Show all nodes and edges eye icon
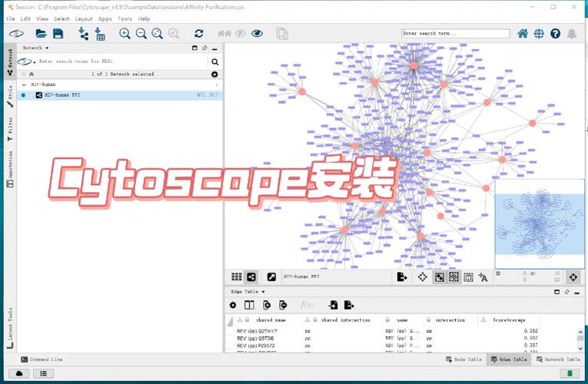The width and height of the screenshot is (588, 384). (257, 34)
